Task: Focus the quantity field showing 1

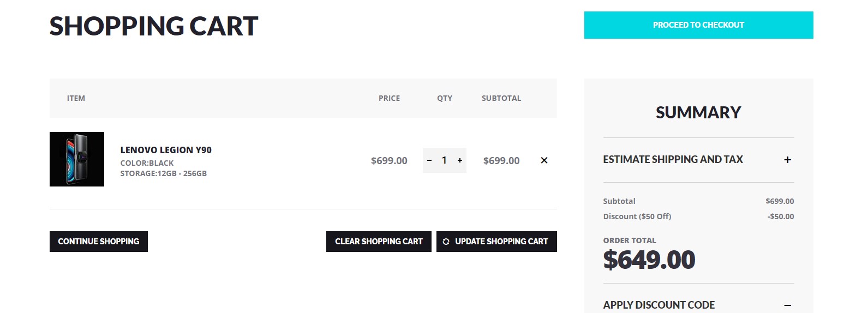Action: coord(444,160)
